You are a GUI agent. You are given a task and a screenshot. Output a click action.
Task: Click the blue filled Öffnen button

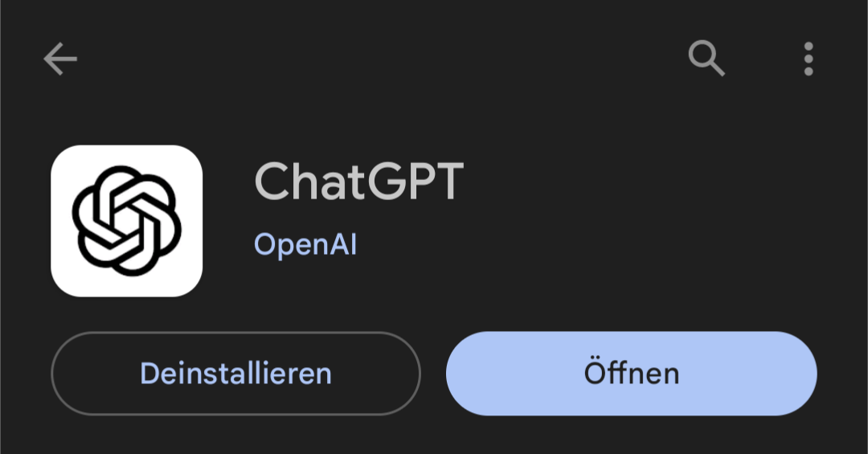click(x=632, y=373)
